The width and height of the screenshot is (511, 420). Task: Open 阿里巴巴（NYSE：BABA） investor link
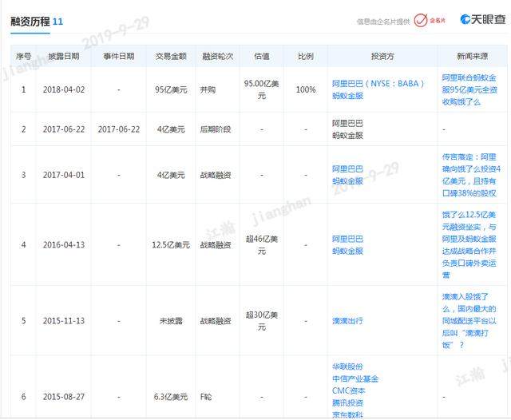[378, 84]
